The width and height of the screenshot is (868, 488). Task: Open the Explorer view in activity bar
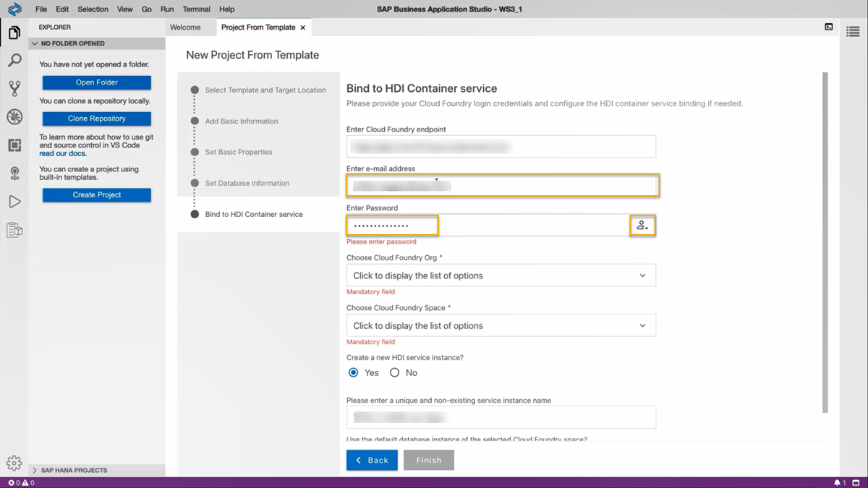click(x=14, y=33)
